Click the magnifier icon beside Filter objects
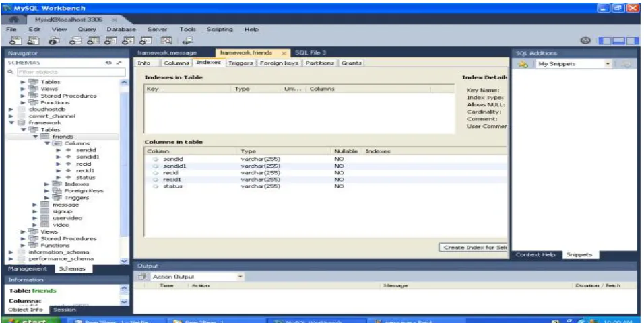Screen dimensions: 644x323 (11, 72)
